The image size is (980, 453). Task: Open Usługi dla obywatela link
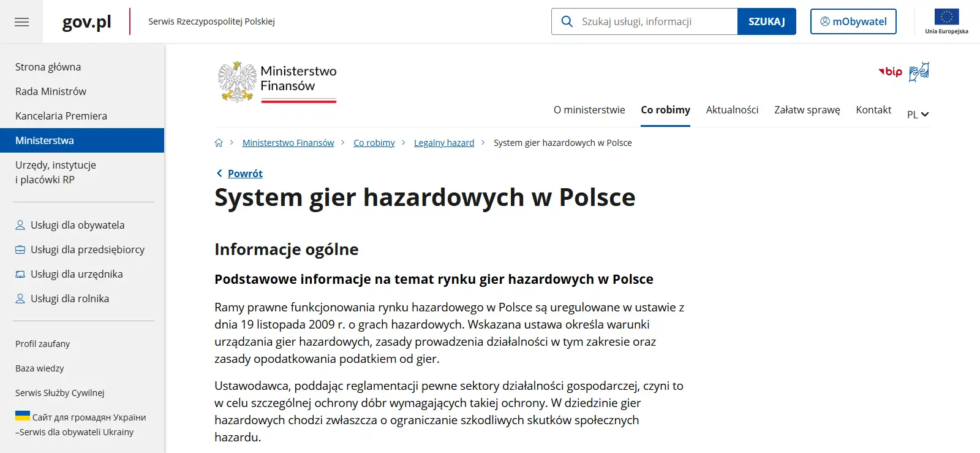pos(78,225)
